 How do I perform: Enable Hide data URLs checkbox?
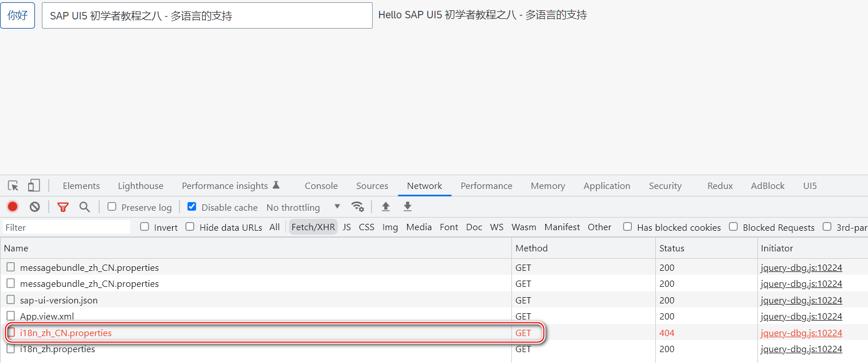(190, 227)
